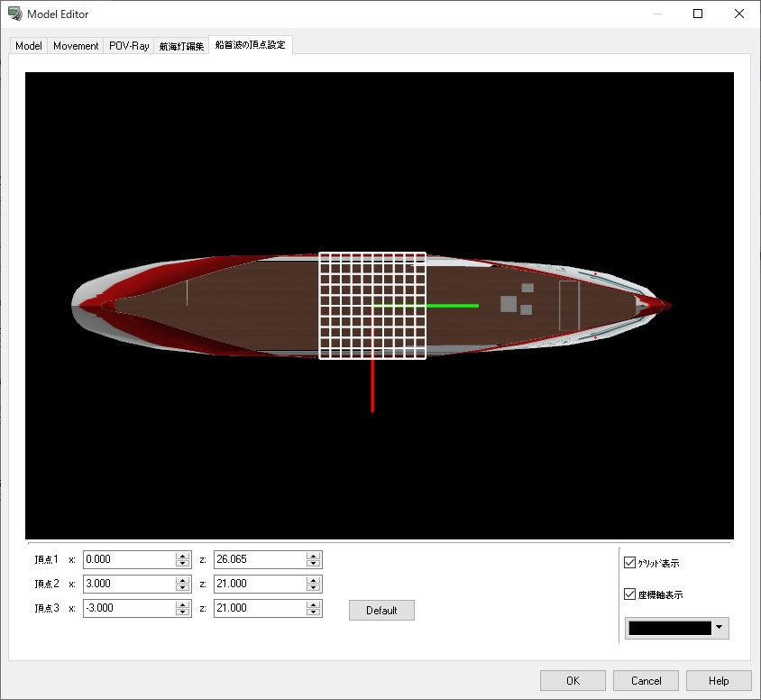Confirm with the OK button
The image size is (761, 700).
(573, 681)
